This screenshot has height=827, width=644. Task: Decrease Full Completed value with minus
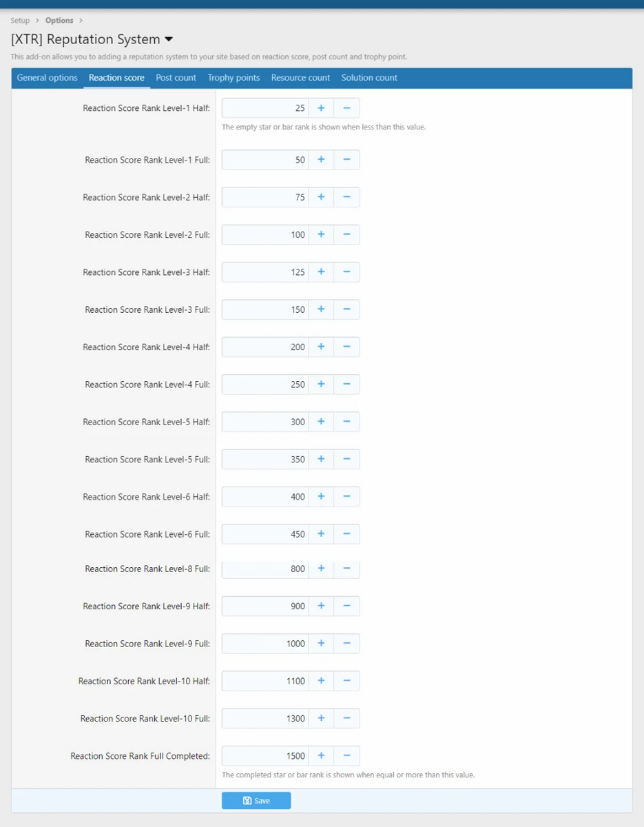[346, 756]
